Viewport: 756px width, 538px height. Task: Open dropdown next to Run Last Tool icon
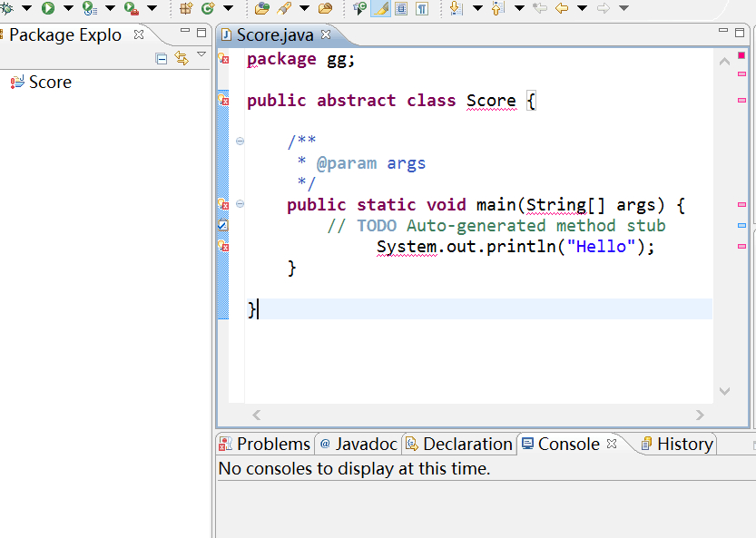click(x=110, y=8)
